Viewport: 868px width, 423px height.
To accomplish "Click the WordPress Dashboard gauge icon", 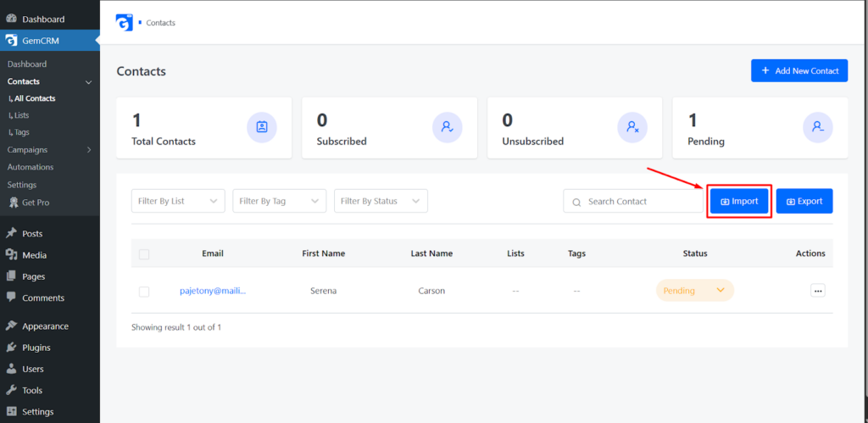I will coord(11,19).
